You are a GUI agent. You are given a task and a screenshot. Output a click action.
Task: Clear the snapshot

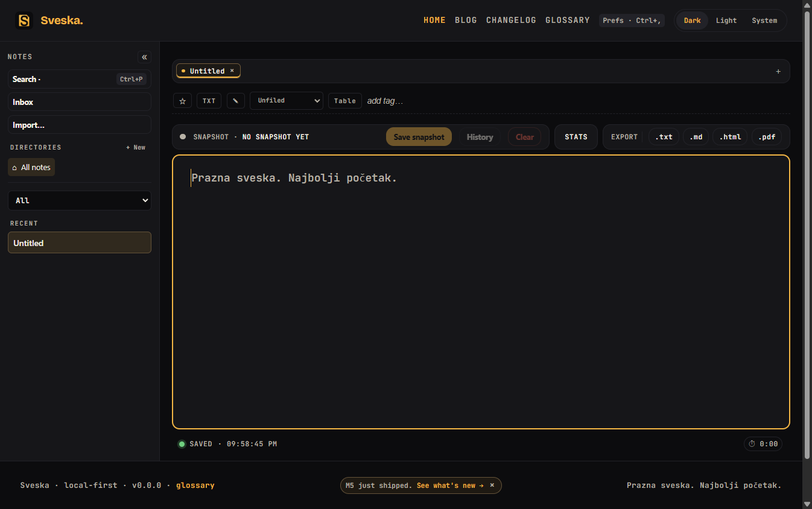tap(525, 137)
